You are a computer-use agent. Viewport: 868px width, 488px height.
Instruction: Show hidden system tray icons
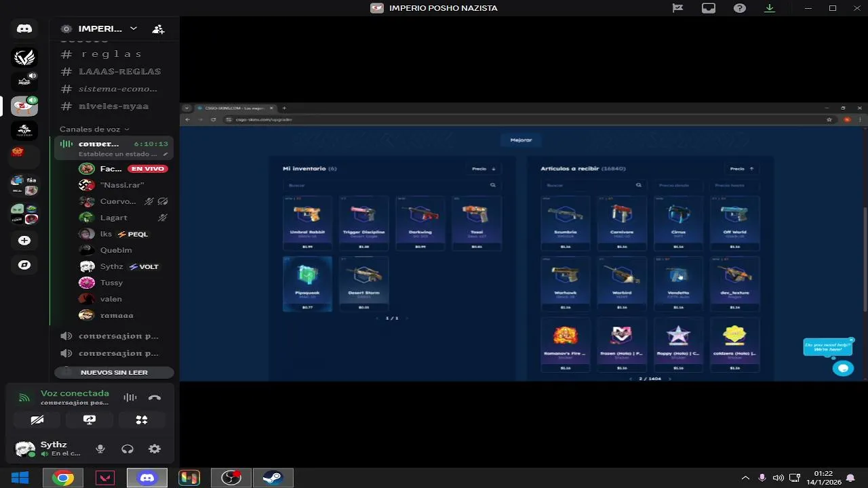[x=745, y=478]
